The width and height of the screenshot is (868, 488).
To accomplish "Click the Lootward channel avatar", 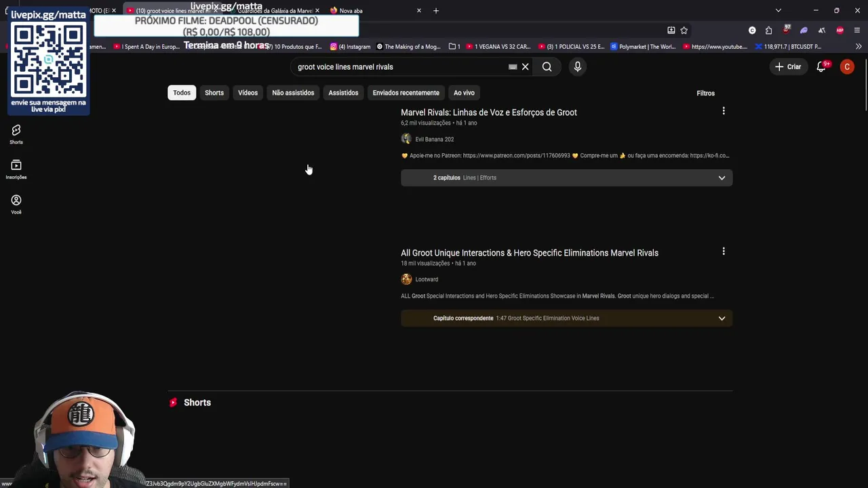I will (406, 279).
